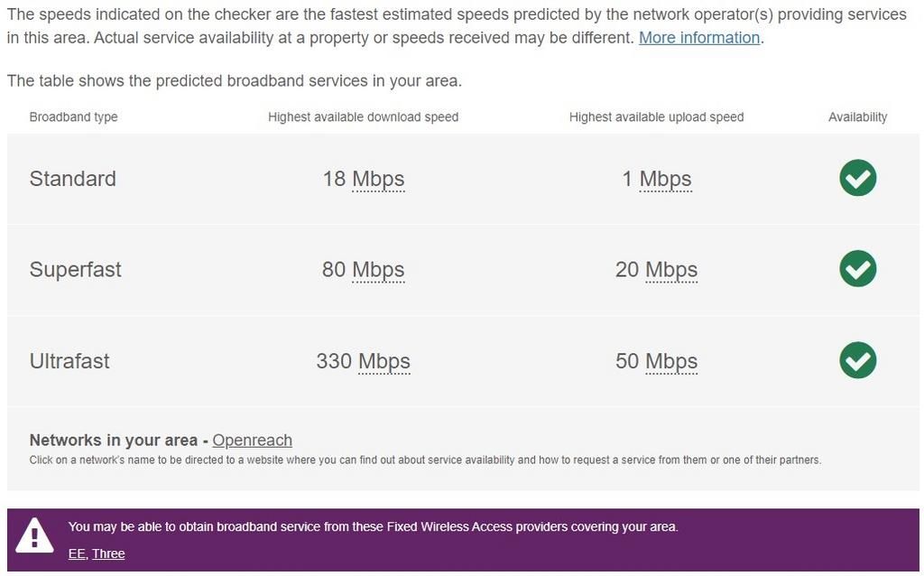Follow the Three provider link

pos(108,553)
